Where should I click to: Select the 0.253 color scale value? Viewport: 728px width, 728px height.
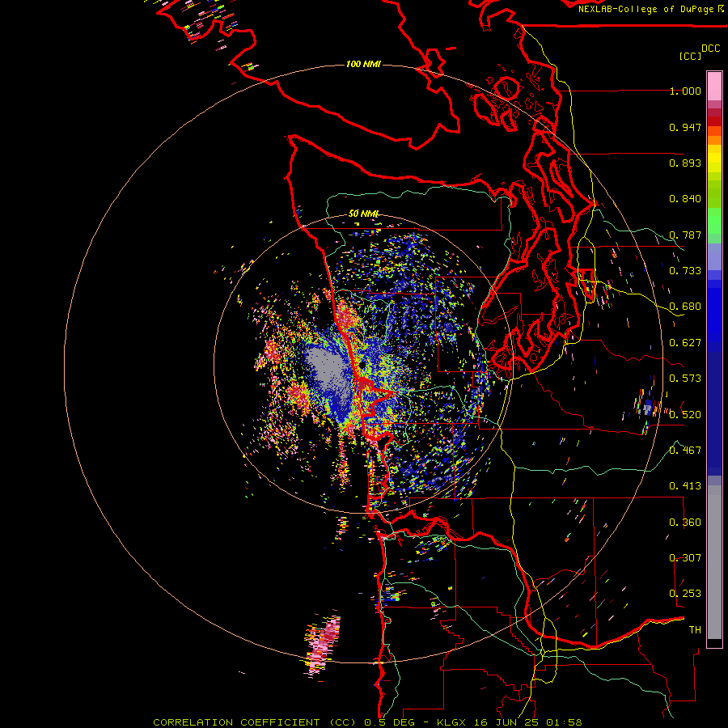coord(685,594)
